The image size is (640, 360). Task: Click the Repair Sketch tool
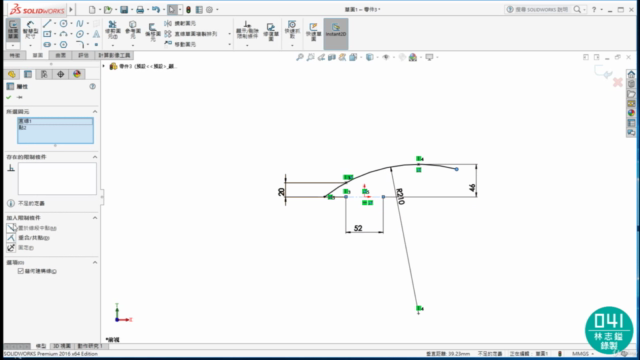pyautogui.click(x=271, y=31)
